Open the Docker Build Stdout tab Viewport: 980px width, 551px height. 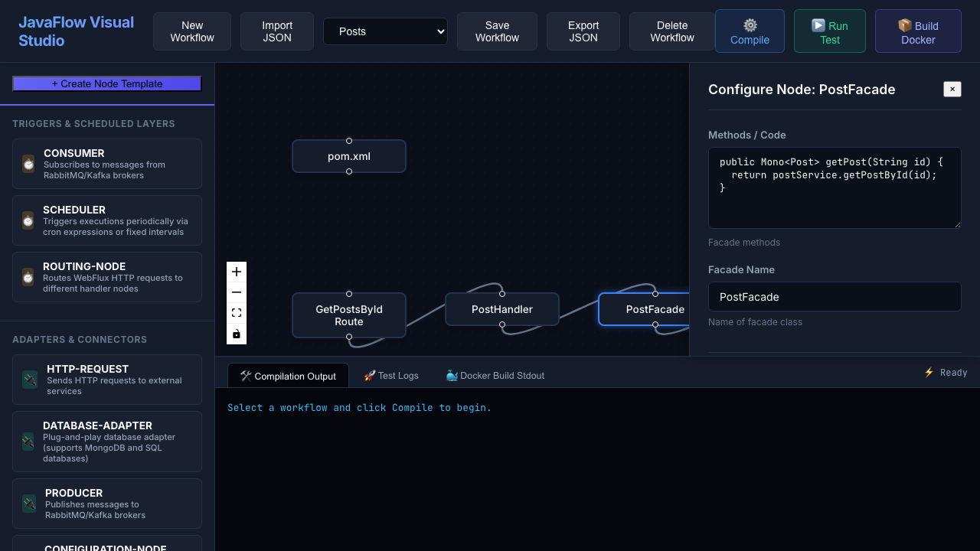[495, 376]
